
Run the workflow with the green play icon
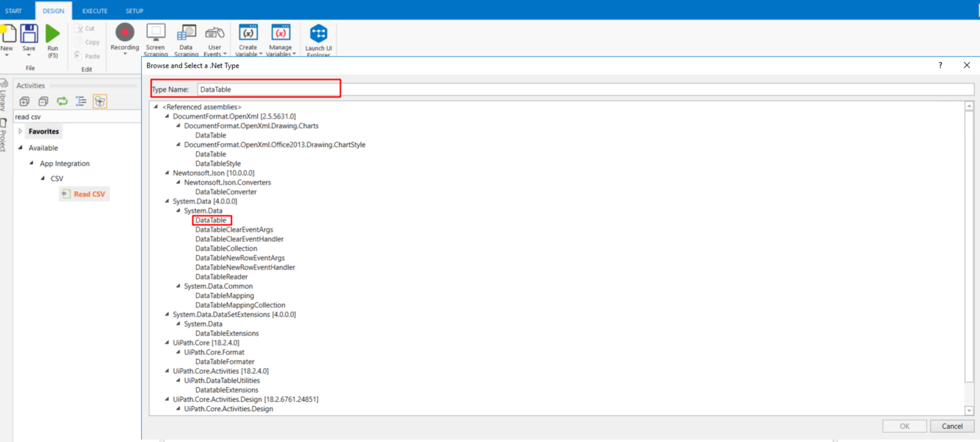tap(52, 35)
